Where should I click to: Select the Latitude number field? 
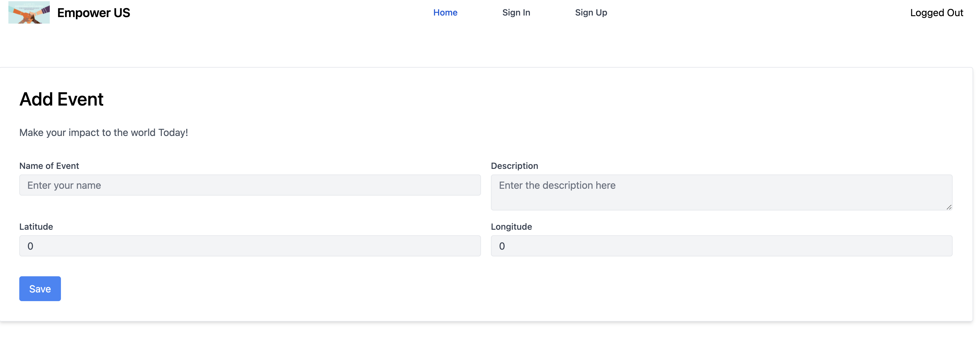click(250, 246)
